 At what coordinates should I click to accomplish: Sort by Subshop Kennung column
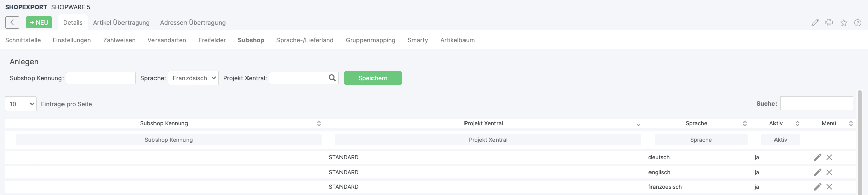tap(164, 123)
